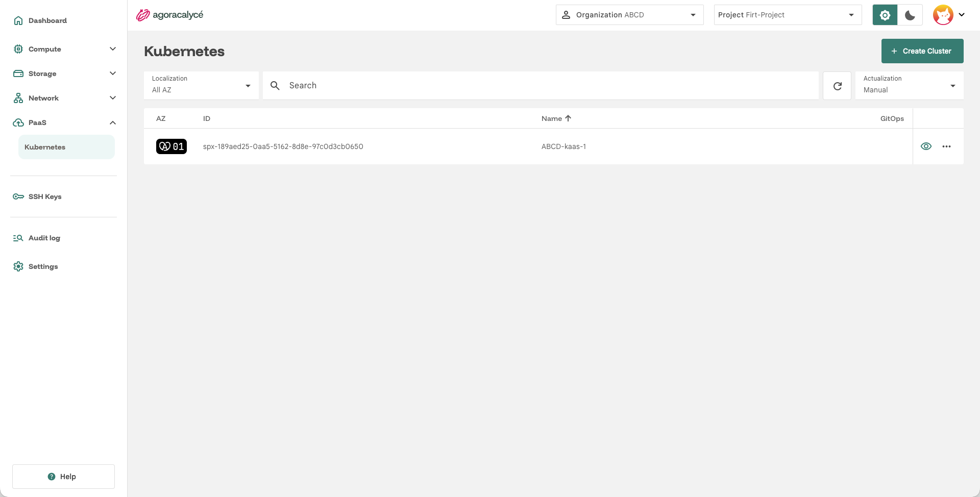Switch to dark theme moon icon
Image resolution: width=980 pixels, height=497 pixels.
coord(910,15)
